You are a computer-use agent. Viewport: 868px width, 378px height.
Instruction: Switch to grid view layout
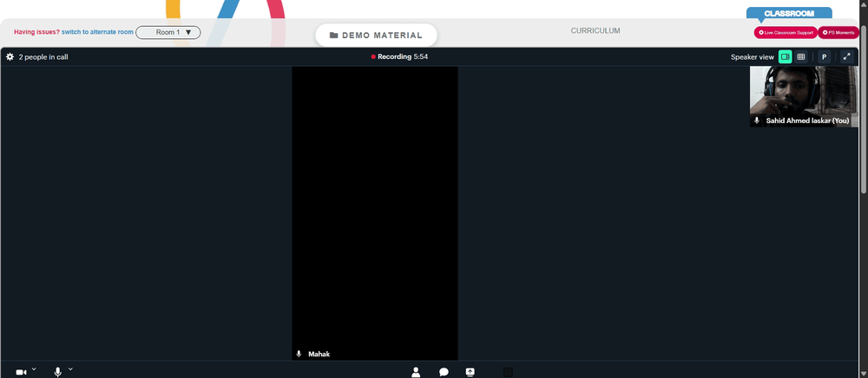[800, 56]
